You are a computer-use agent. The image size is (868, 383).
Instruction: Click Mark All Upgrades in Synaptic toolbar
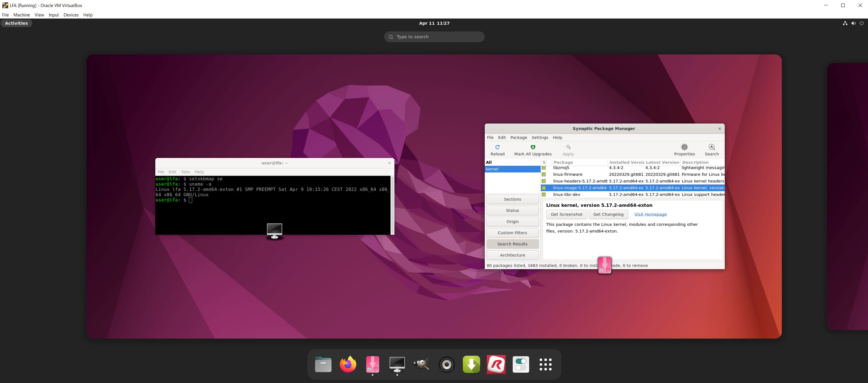click(533, 150)
